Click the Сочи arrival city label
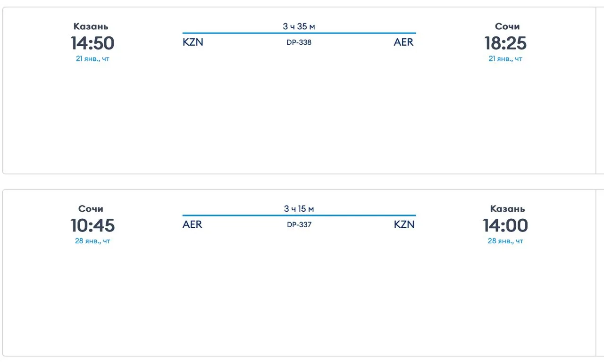The height and width of the screenshot is (364, 604). (x=507, y=26)
